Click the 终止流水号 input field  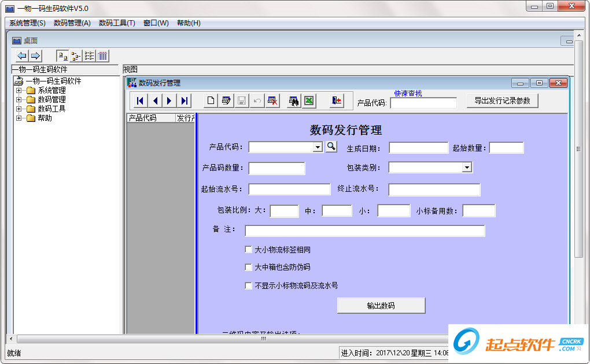[434, 190]
